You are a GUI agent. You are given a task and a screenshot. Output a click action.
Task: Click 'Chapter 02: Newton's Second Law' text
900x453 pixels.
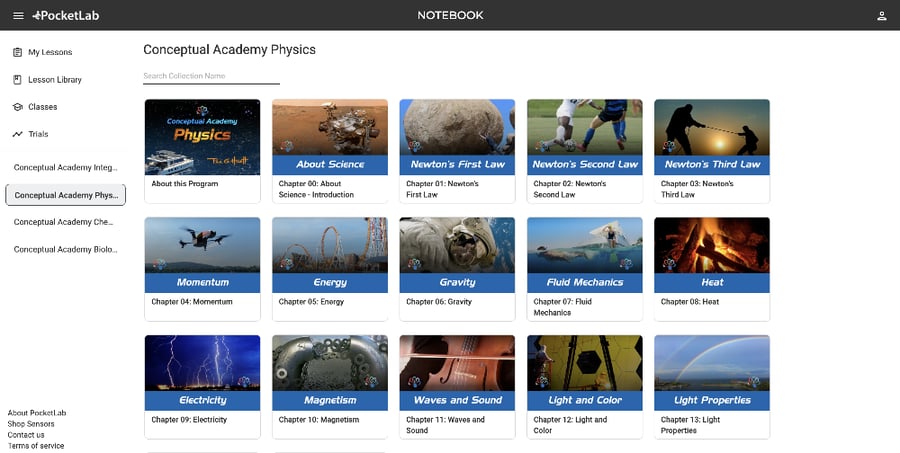tap(569, 189)
